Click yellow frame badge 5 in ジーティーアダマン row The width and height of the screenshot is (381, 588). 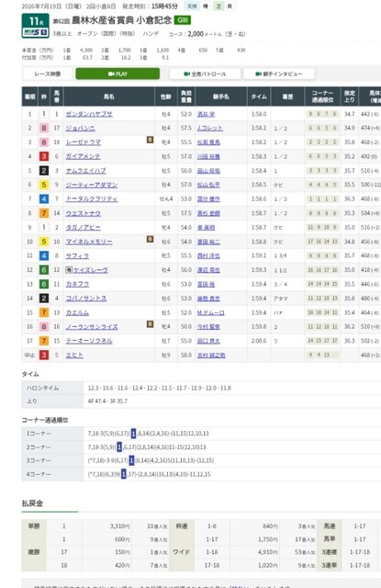pyautogui.click(x=44, y=185)
